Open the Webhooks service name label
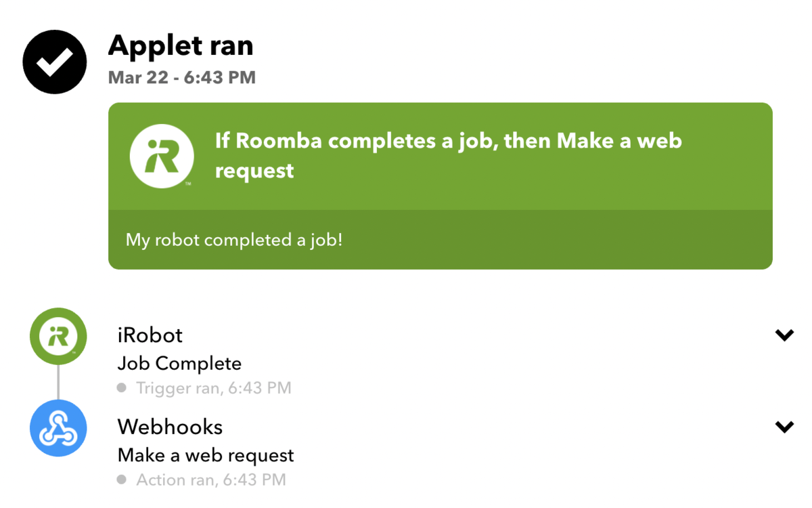812x508 pixels. coord(170,427)
